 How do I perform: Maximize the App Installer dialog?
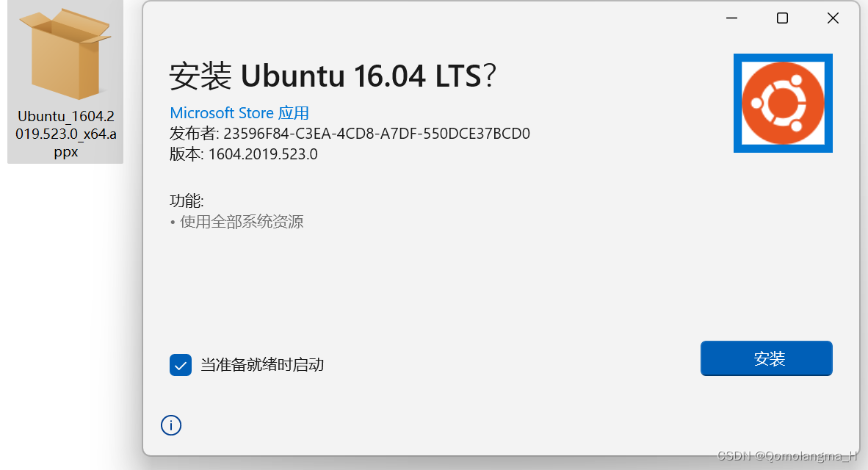click(x=782, y=18)
